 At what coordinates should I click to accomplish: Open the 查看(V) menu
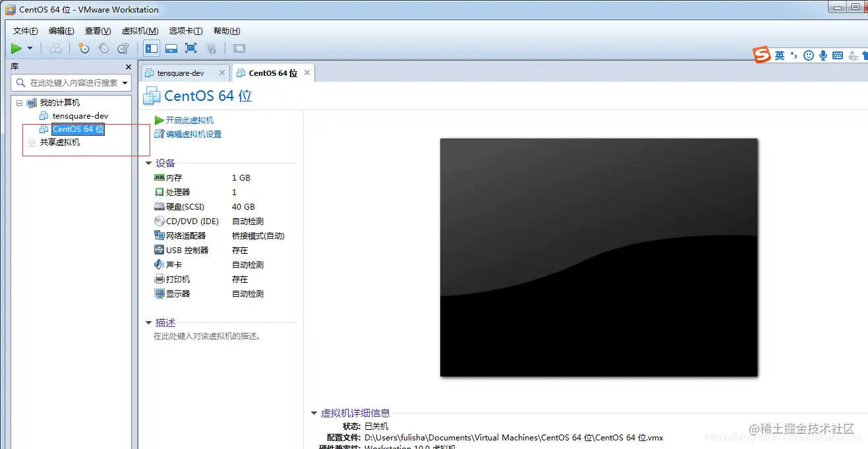[x=98, y=31]
